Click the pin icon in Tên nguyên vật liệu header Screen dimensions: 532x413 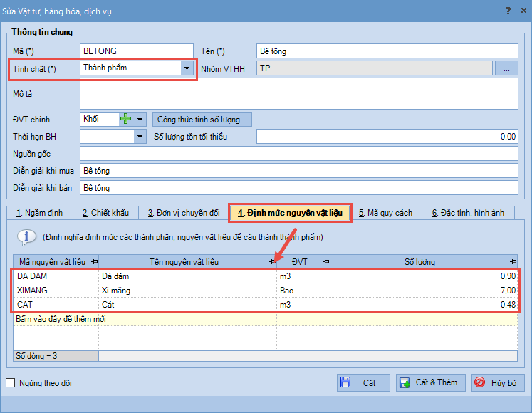[x=273, y=261]
